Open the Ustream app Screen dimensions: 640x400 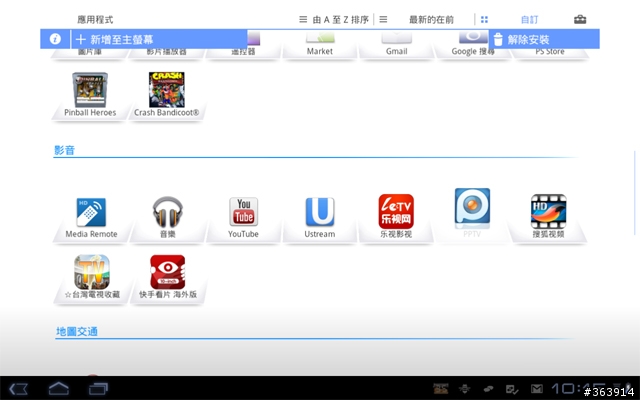tap(320, 218)
